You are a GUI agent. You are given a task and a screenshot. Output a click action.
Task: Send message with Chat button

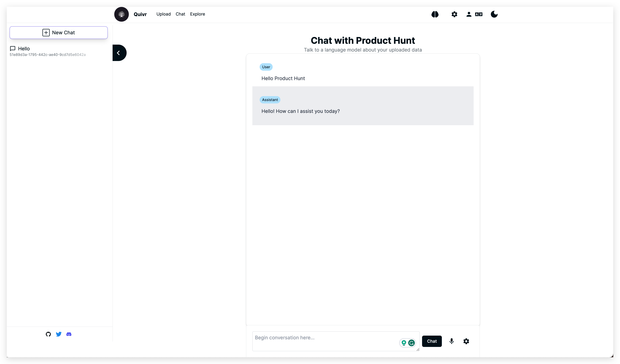click(432, 341)
